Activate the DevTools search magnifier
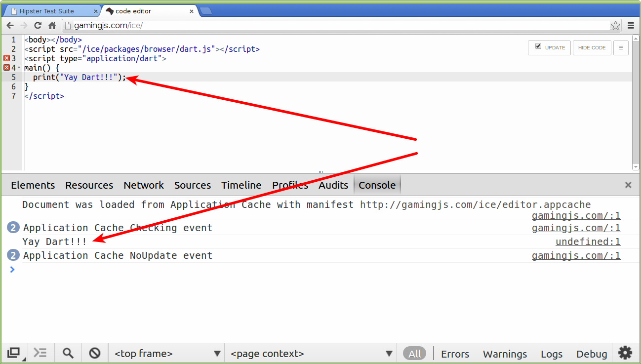 point(68,353)
